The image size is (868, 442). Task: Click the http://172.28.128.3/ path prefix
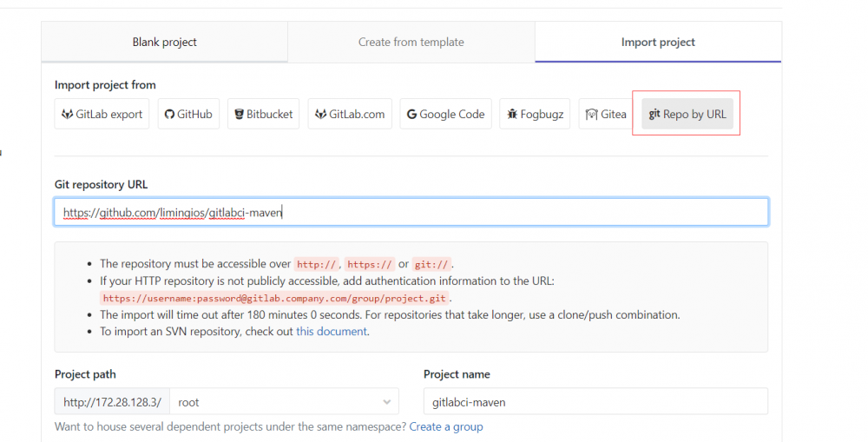112,402
